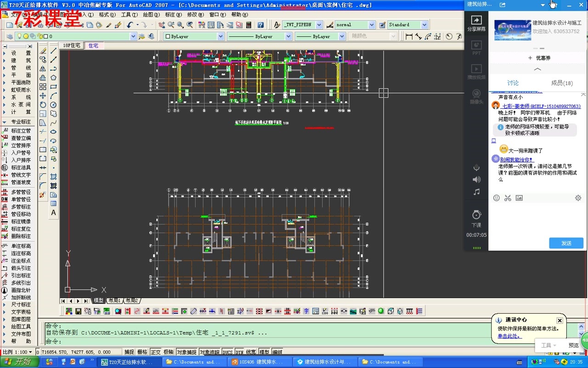Click the scissors screenshot icon in chat

(x=508, y=198)
